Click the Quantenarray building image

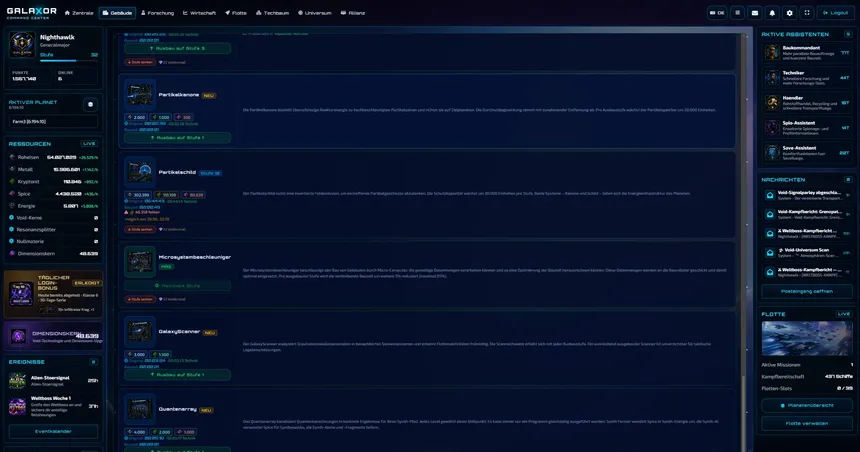coord(140,409)
